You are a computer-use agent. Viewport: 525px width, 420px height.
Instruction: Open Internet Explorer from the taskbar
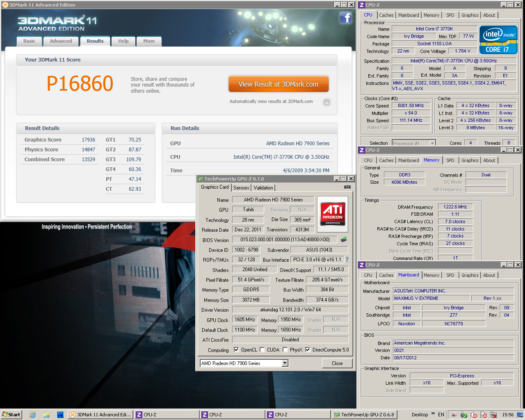tap(32, 415)
